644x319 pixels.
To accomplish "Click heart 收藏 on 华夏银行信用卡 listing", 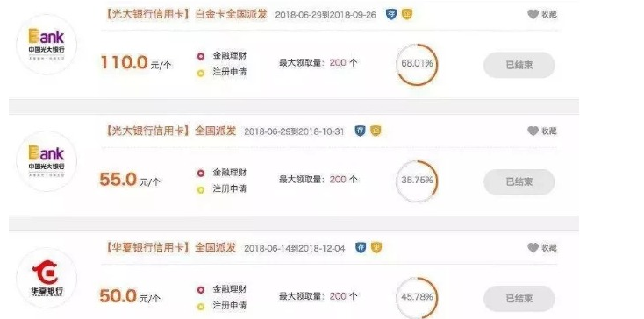I will pos(533,248).
